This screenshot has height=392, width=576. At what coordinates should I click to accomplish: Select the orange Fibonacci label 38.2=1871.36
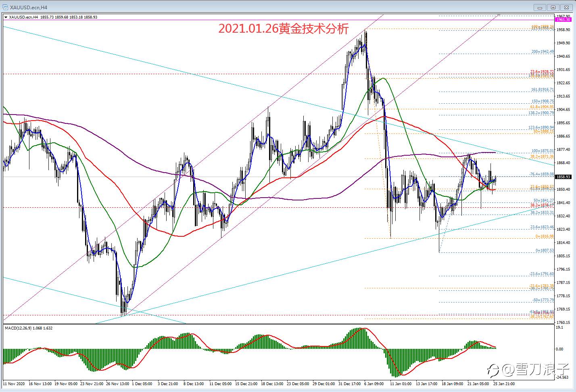click(x=542, y=156)
